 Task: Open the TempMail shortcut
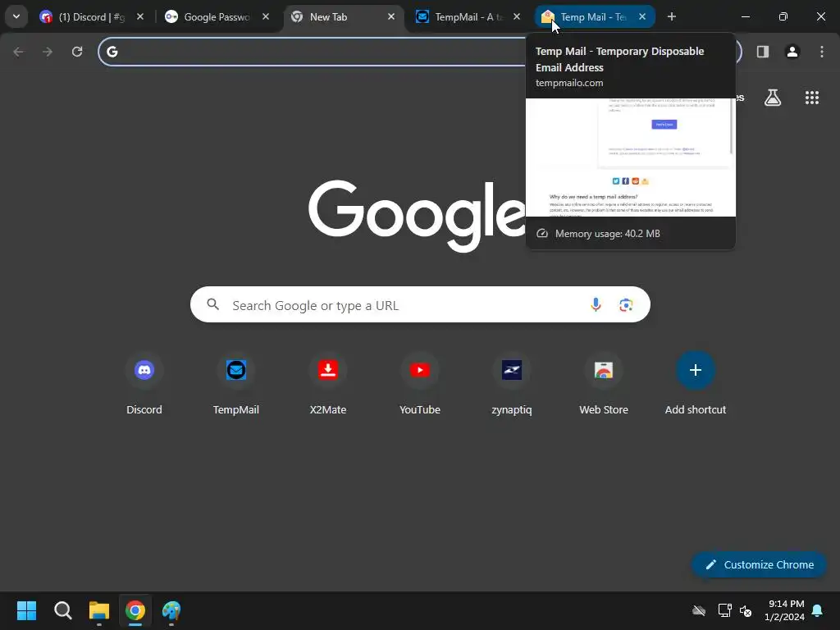point(235,384)
